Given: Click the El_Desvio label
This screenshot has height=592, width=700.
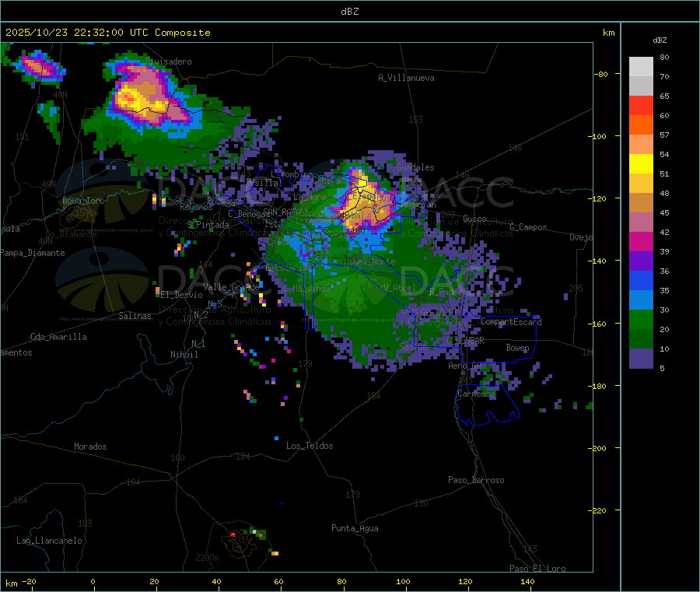Looking at the screenshot, I should tap(182, 295).
